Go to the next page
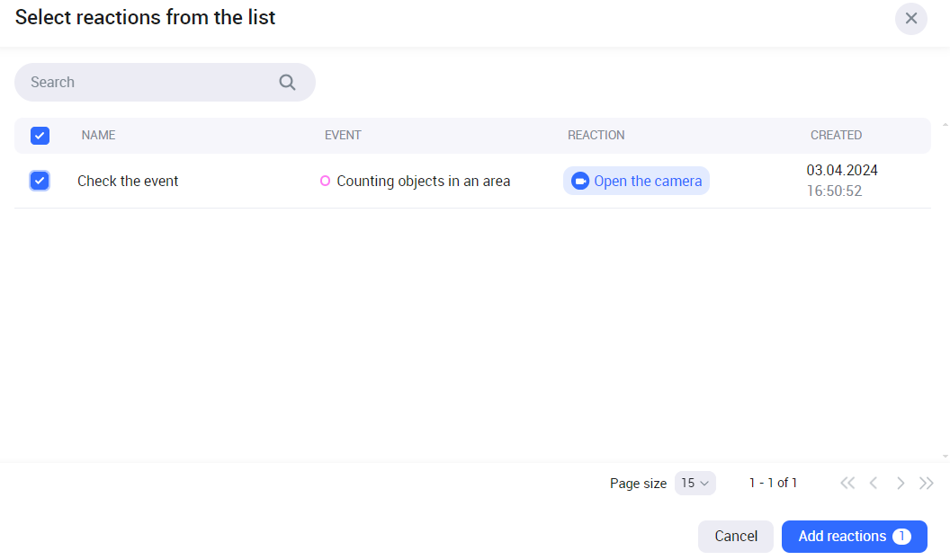 tap(901, 483)
